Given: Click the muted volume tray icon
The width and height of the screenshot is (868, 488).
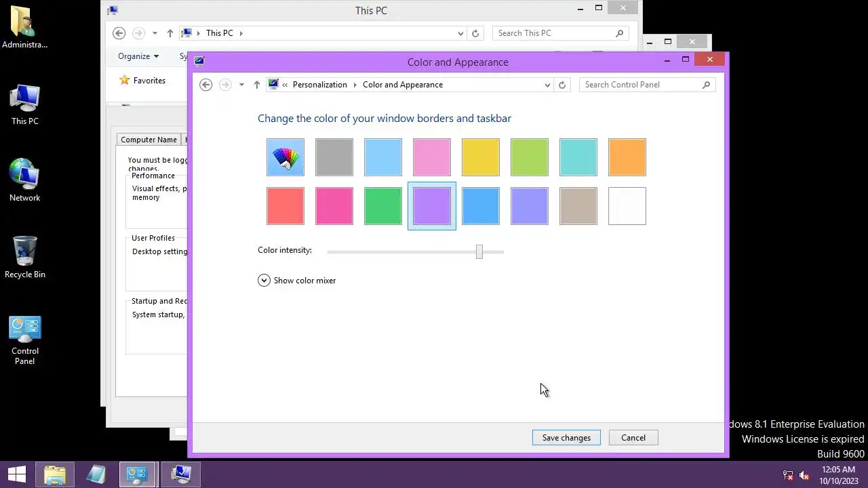Looking at the screenshot, I should 804,476.
